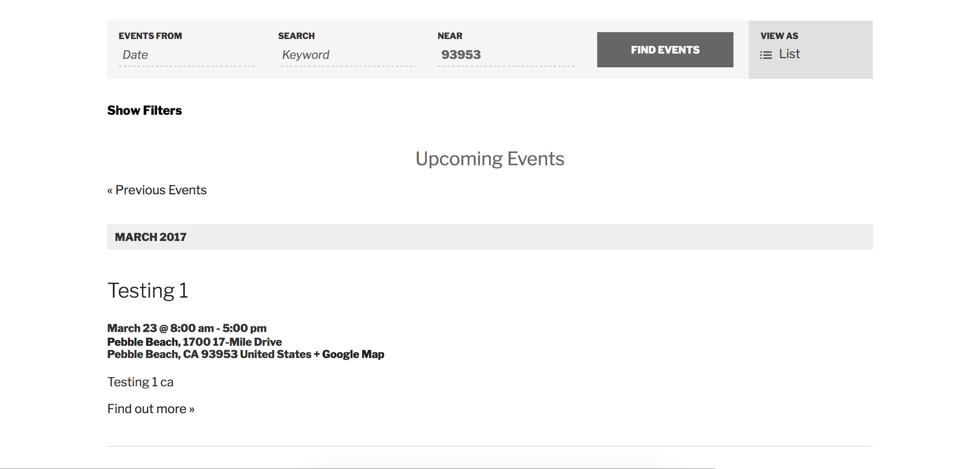Follow the Find out more link

[x=151, y=409]
